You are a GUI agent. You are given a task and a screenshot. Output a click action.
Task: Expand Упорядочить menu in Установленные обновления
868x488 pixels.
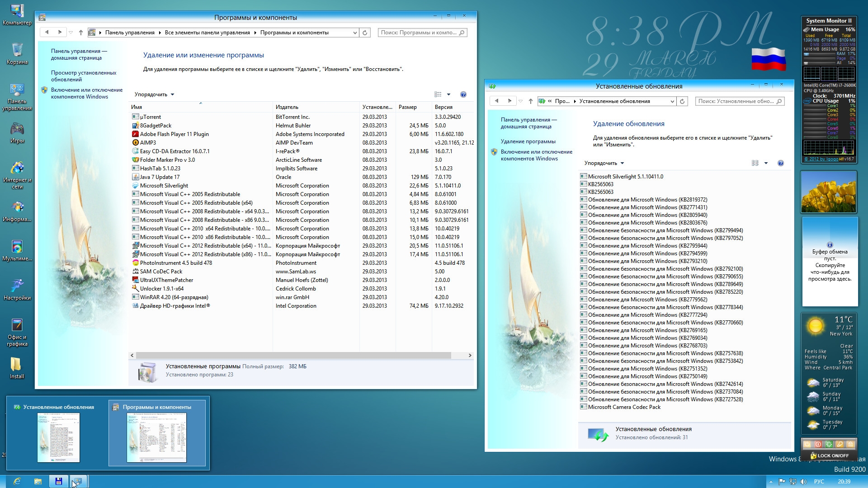pyautogui.click(x=604, y=163)
